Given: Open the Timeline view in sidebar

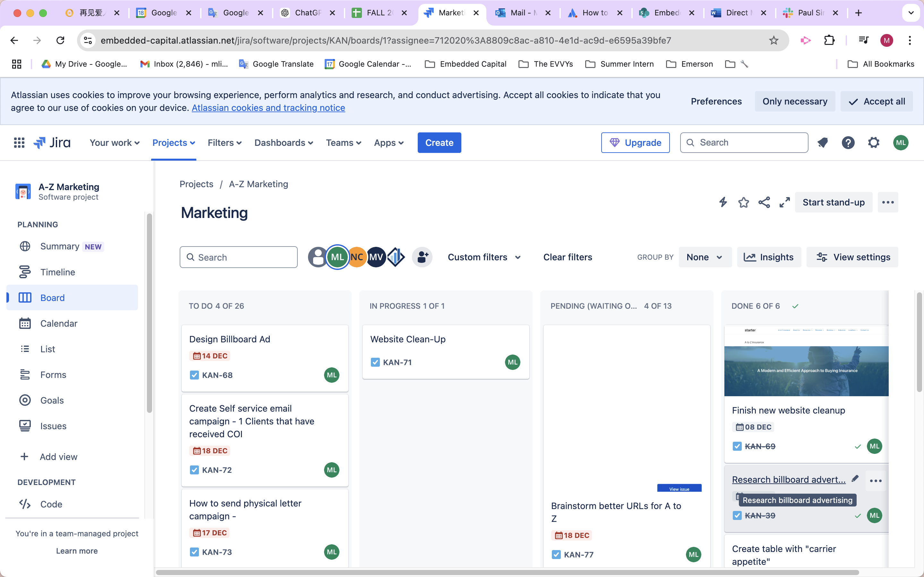Looking at the screenshot, I should (x=57, y=272).
